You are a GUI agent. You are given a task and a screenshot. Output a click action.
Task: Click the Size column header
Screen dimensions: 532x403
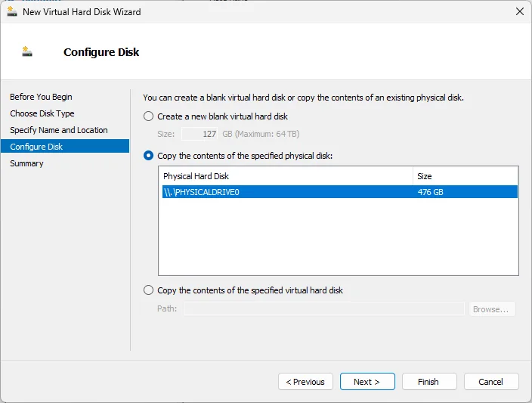tap(466, 176)
